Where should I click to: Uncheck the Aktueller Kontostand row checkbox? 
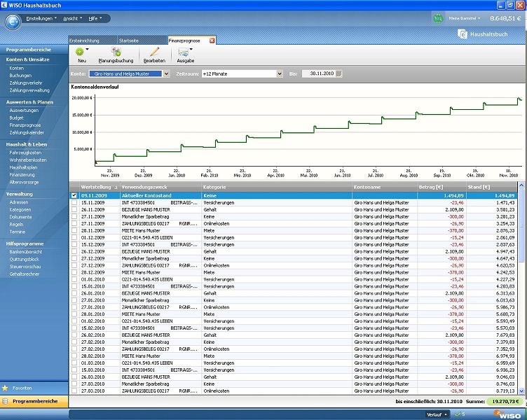click(74, 195)
